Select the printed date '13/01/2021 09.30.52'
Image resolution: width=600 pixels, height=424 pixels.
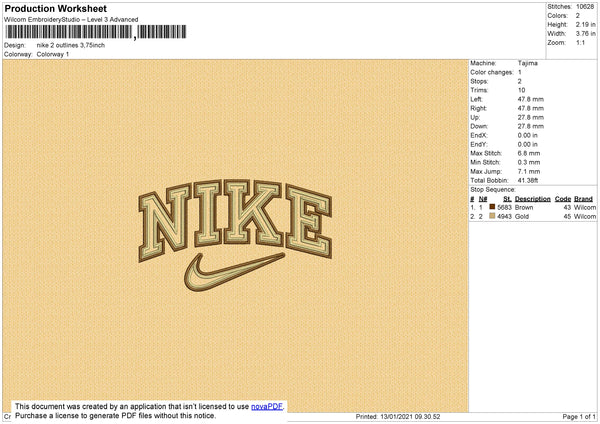(410, 417)
